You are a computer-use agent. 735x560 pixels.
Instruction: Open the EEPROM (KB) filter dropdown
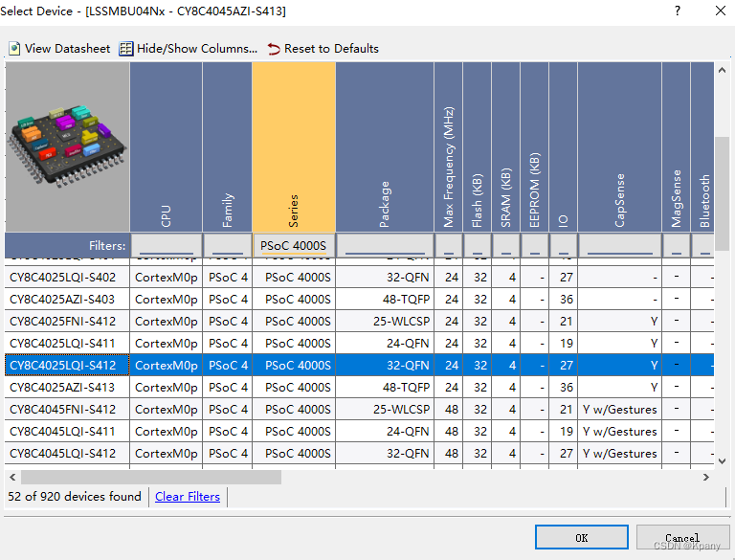pos(534,245)
